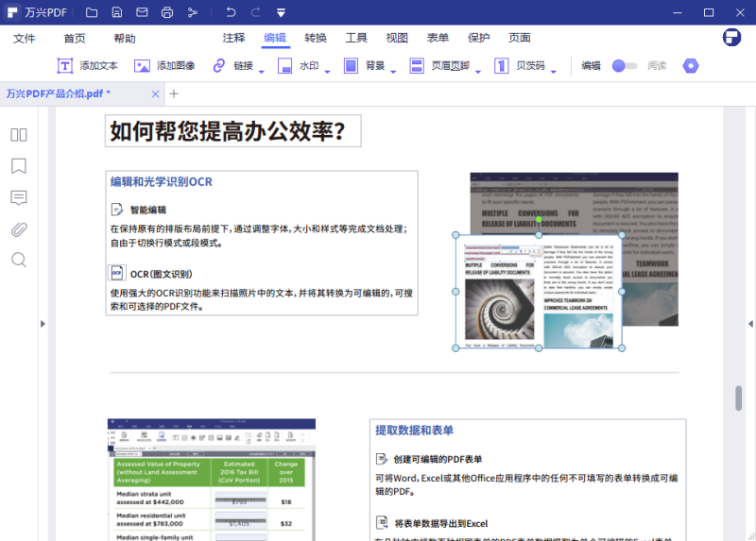
Task: Click the OCR(图文识别) subheading
Action: point(161,274)
